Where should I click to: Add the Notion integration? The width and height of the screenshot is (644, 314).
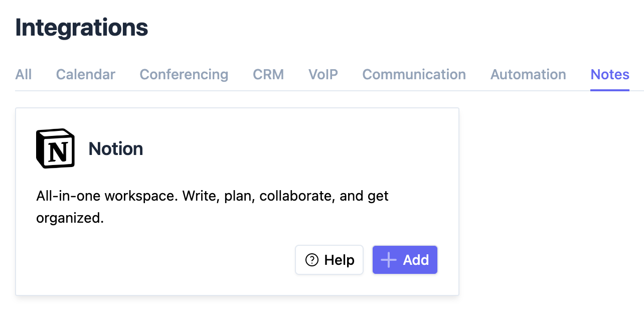(405, 260)
